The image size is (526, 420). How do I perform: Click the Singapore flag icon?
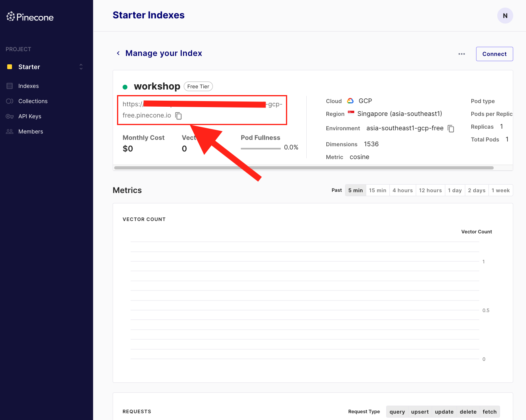pos(351,112)
